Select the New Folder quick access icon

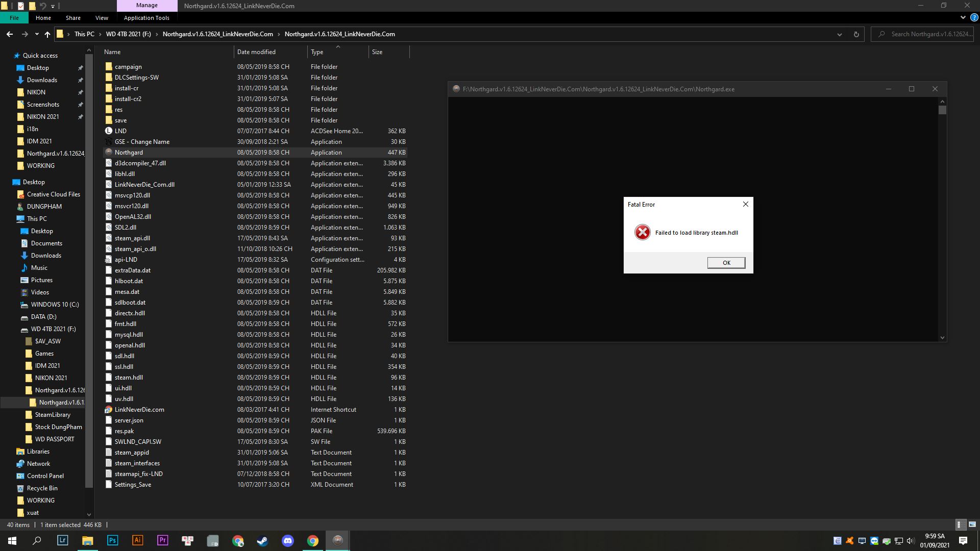[32, 6]
